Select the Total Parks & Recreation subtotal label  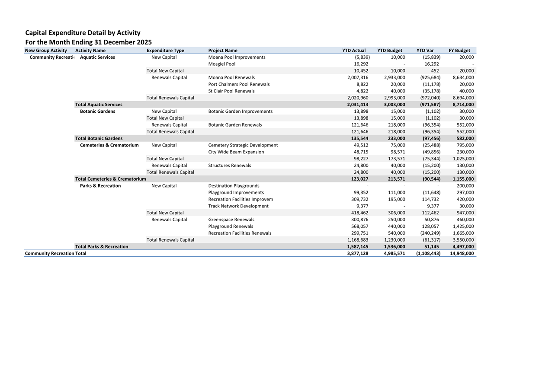102,247
